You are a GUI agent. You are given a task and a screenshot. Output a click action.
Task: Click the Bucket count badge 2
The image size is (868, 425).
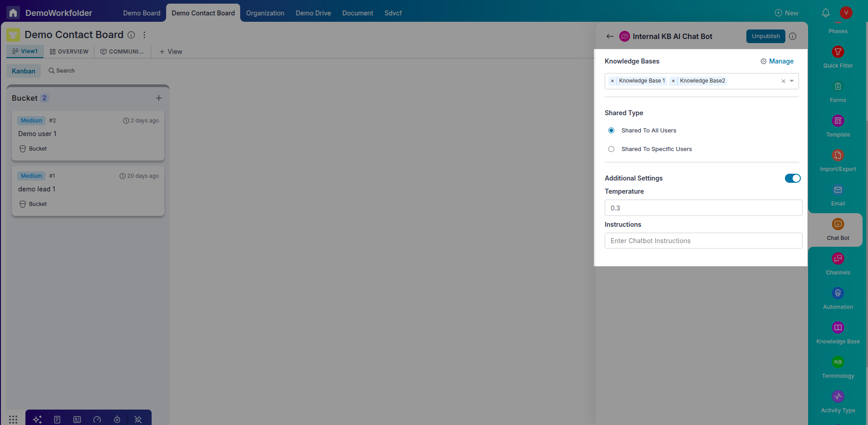(44, 98)
